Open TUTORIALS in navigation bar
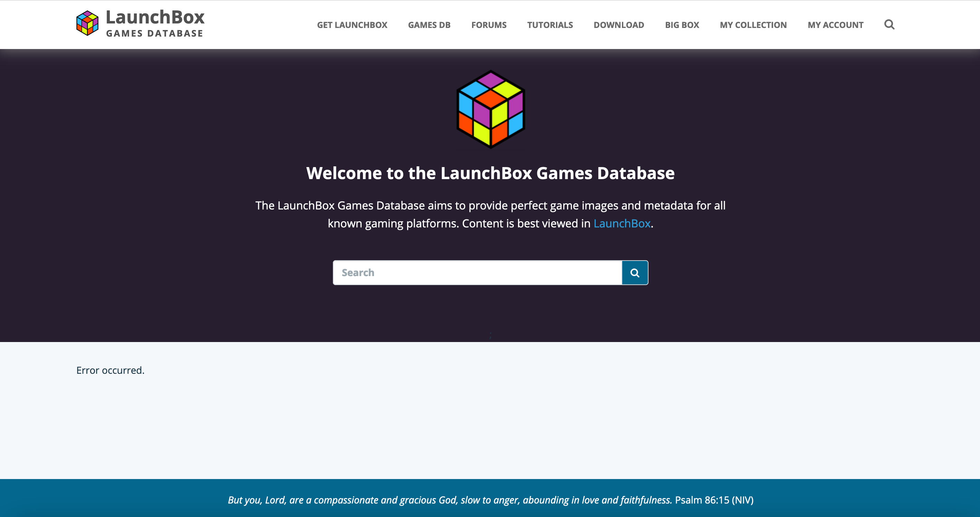This screenshot has height=517, width=980. pos(550,25)
